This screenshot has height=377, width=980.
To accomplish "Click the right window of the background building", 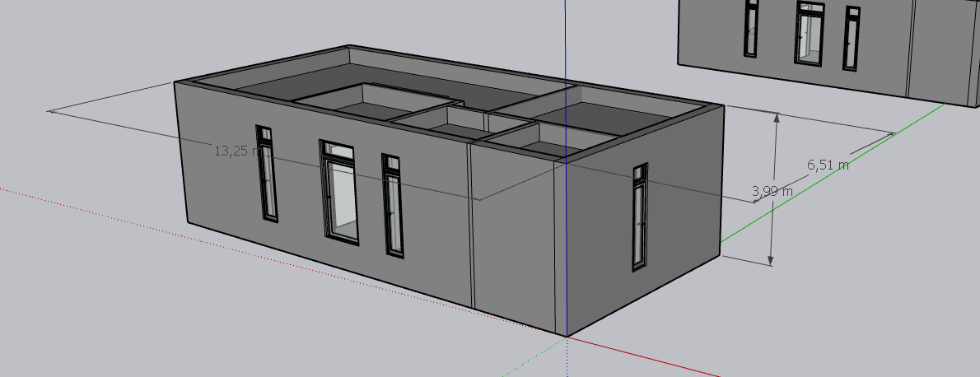I will (x=851, y=39).
